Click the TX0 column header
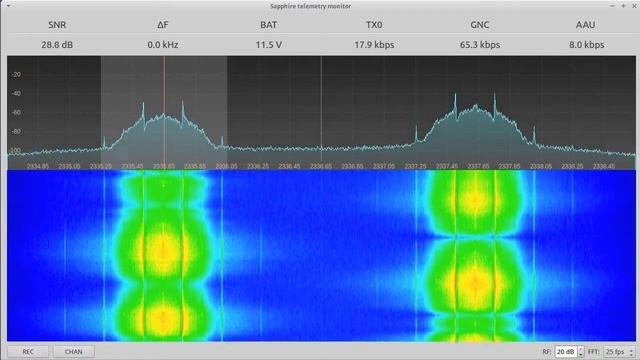Image resolution: width=640 pixels, height=360 pixels. pos(374,25)
